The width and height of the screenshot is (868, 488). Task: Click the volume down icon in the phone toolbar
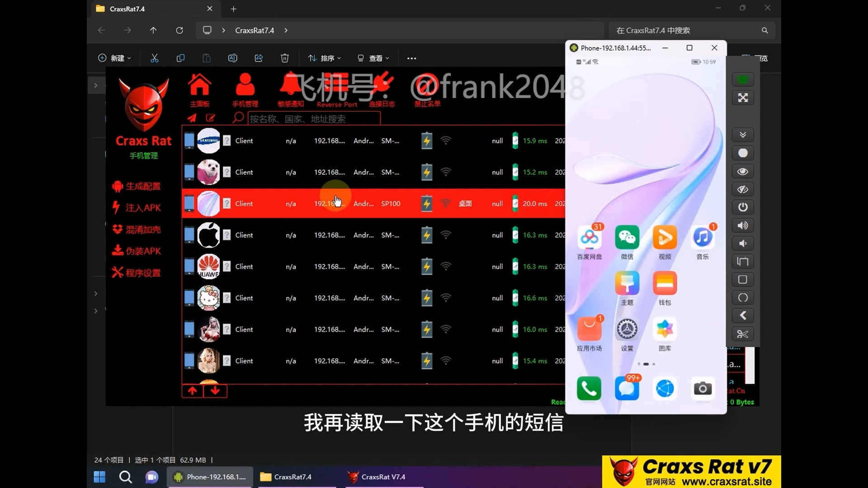click(x=743, y=244)
